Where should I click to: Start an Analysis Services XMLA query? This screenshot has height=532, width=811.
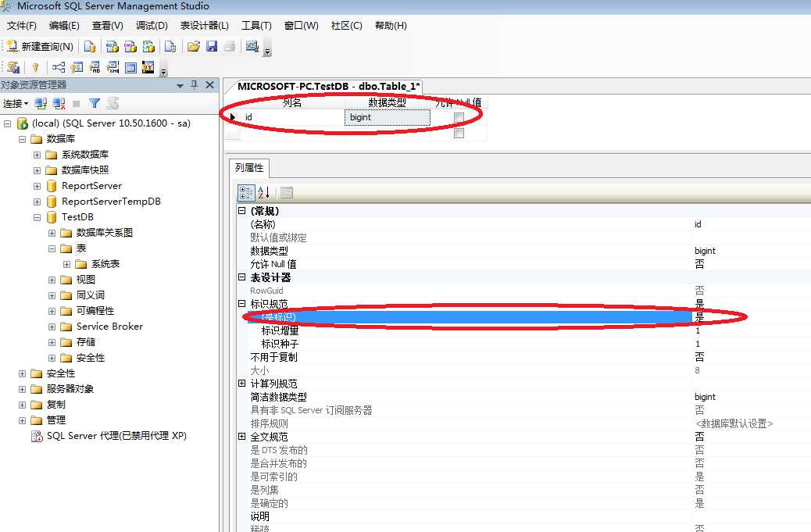tap(149, 47)
